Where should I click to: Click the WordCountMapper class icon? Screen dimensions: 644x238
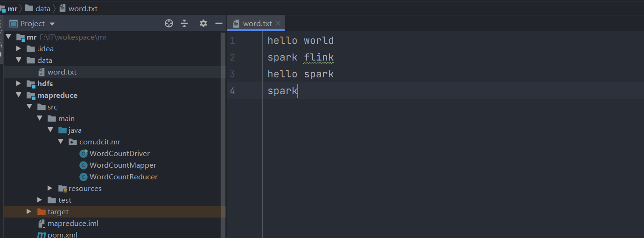pos(84,165)
